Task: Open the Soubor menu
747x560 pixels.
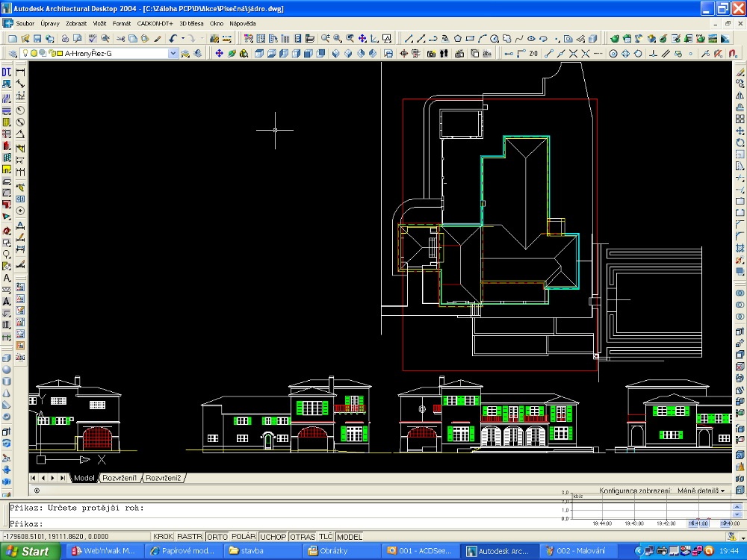Action: [x=25, y=23]
